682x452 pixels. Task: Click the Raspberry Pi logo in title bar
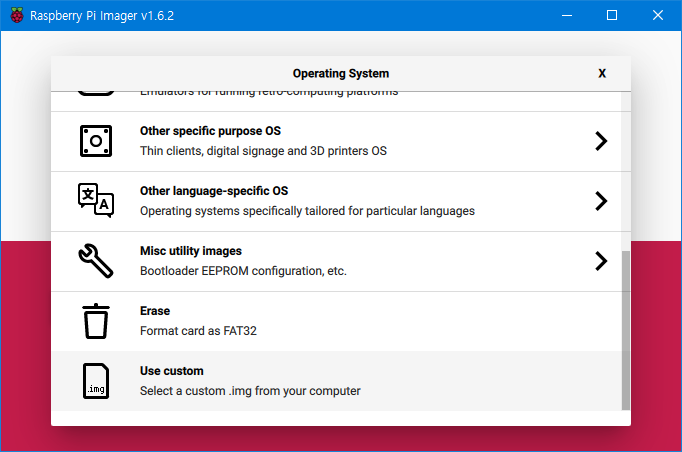point(17,15)
